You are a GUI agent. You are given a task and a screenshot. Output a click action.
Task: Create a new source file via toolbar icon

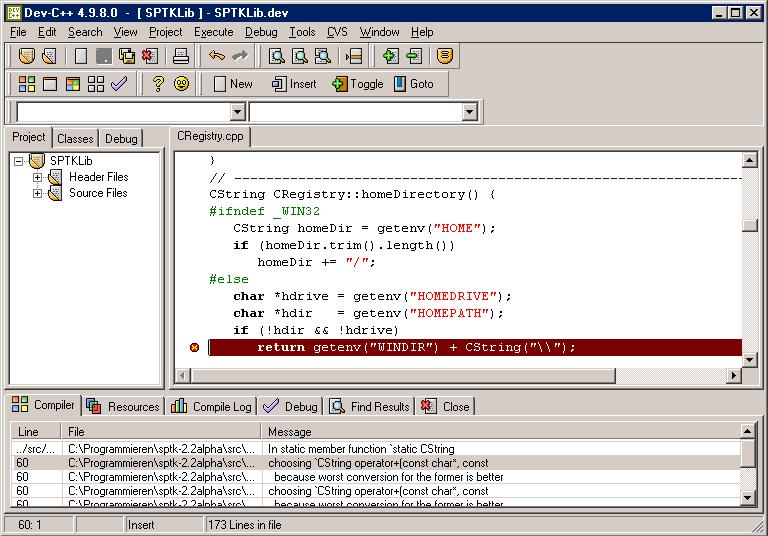[81, 56]
